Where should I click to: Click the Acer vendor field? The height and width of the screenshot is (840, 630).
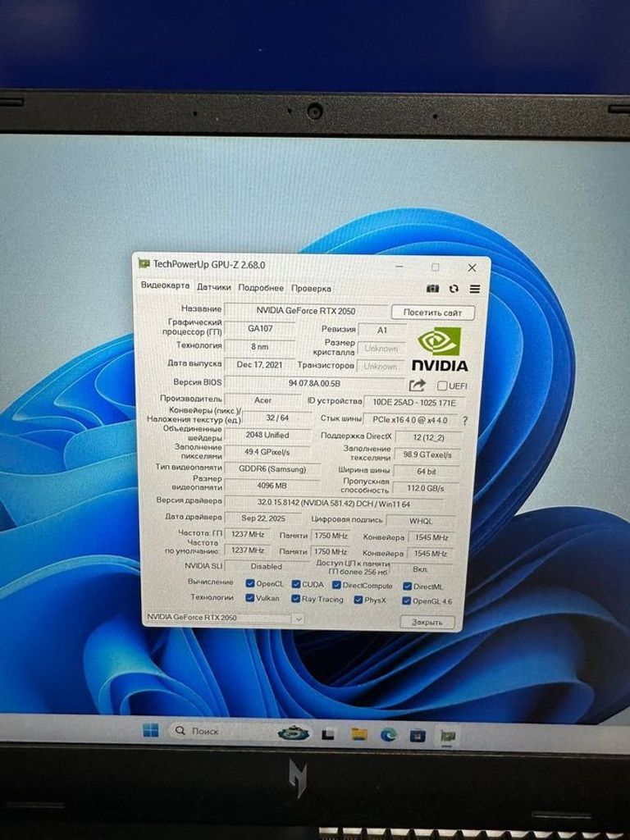coord(263,400)
